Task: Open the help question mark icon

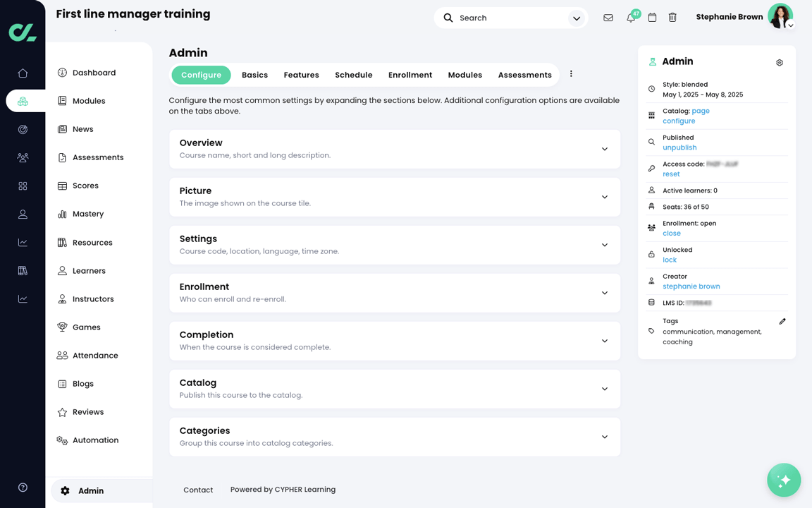Action: point(23,488)
